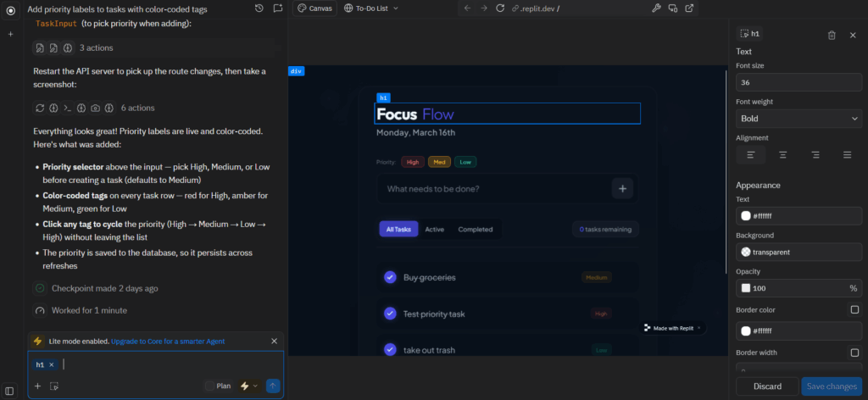Select Low priority tag in selector
Screen dimensions: 868x400
pyautogui.click(x=465, y=162)
